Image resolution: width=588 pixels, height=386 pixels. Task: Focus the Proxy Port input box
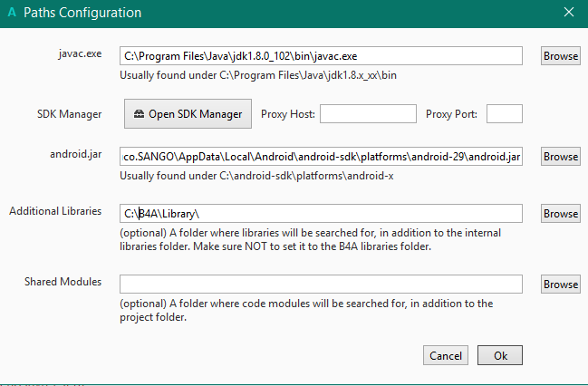505,114
